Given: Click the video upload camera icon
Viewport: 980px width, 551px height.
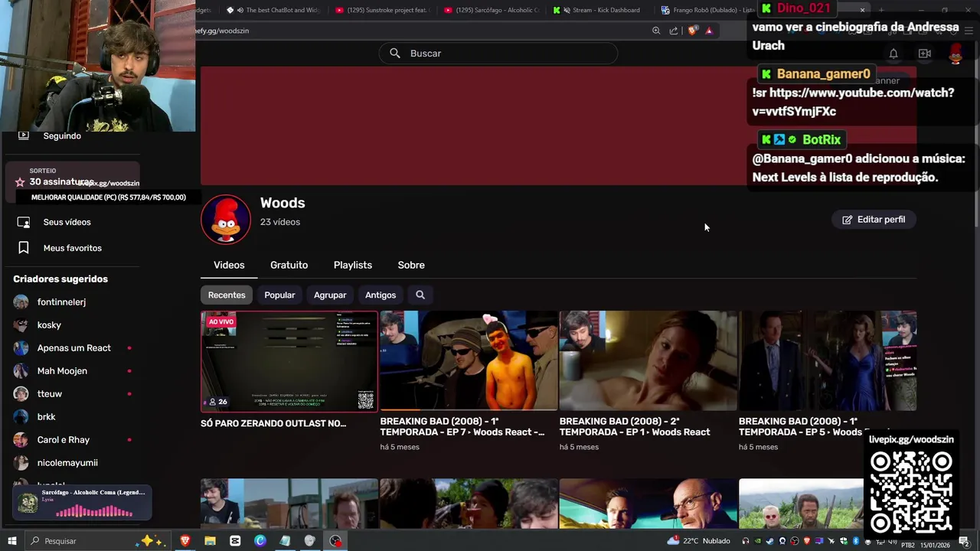Looking at the screenshot, I should click(925, 54).
